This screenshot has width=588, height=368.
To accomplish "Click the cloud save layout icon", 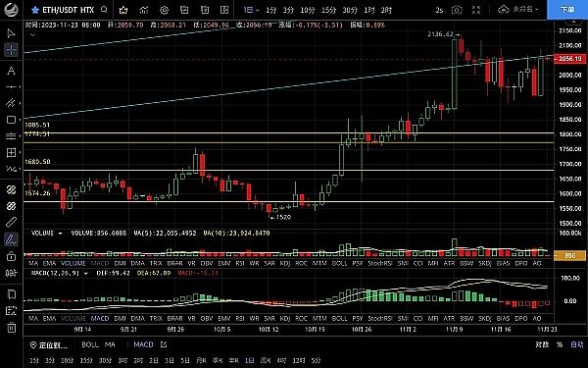I will (x=503, y=10).
